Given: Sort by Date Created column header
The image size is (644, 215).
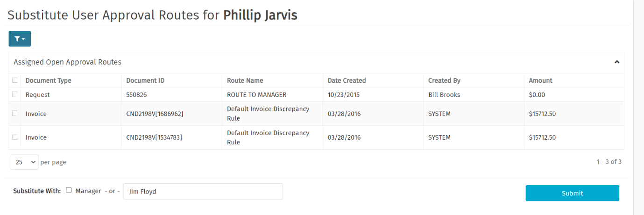Looking at the screenshot, I should coord(347,80).
